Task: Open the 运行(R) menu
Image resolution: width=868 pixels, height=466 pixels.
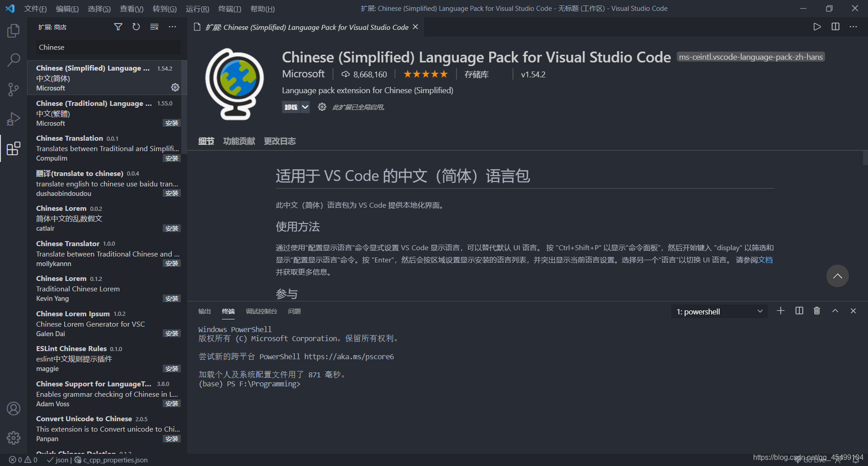Action: [198, 9]
